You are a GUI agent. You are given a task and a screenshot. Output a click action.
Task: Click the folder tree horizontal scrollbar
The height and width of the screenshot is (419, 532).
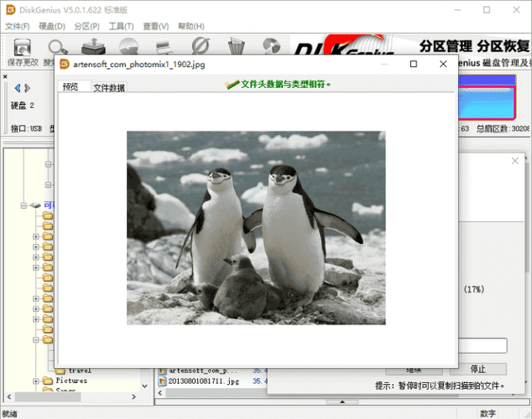[71, 397]
